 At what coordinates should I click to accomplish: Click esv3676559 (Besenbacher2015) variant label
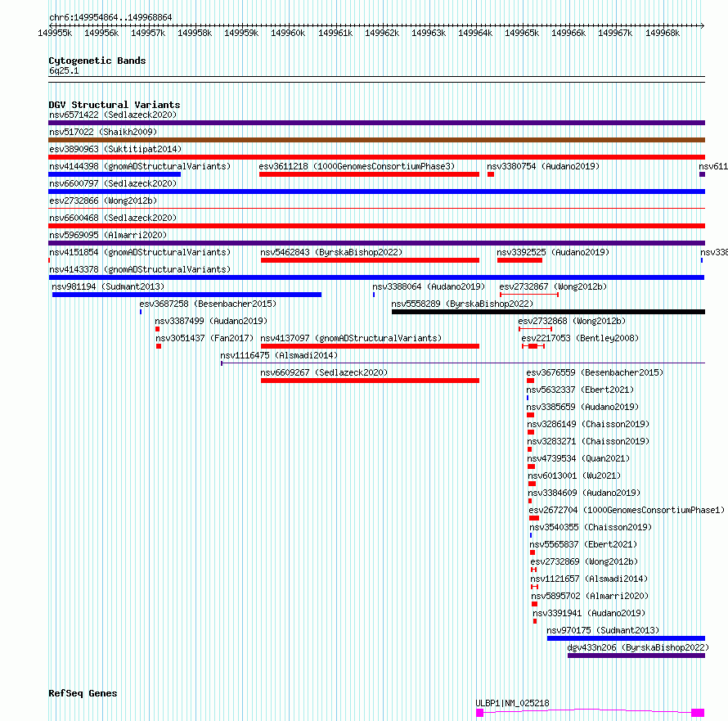tap(595, 372)
